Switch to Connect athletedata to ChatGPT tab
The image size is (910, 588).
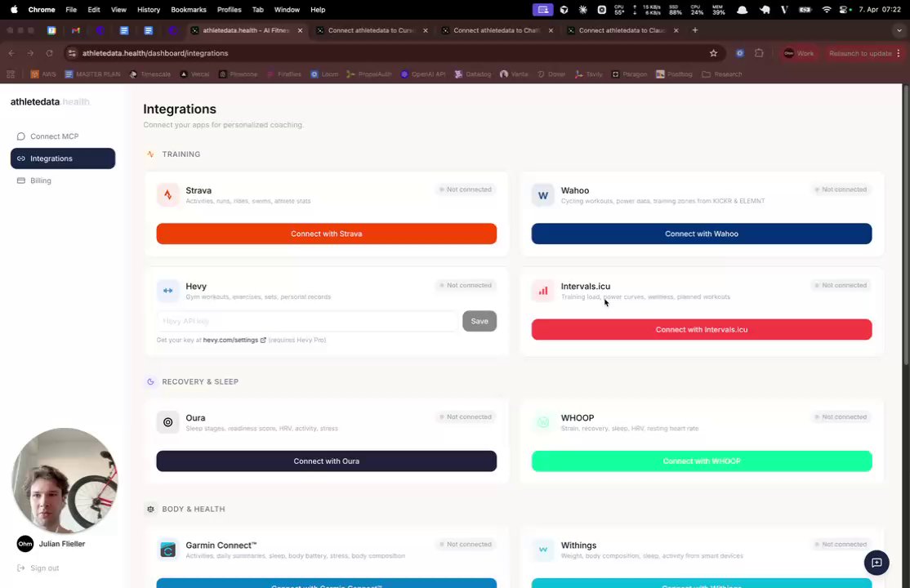497,30
